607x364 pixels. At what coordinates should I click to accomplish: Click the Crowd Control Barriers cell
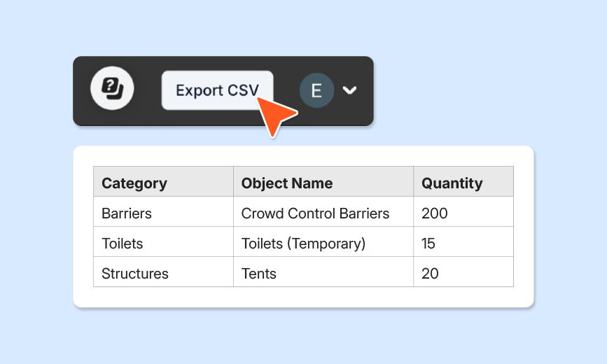pyautogui.click(x=323, y=211)
